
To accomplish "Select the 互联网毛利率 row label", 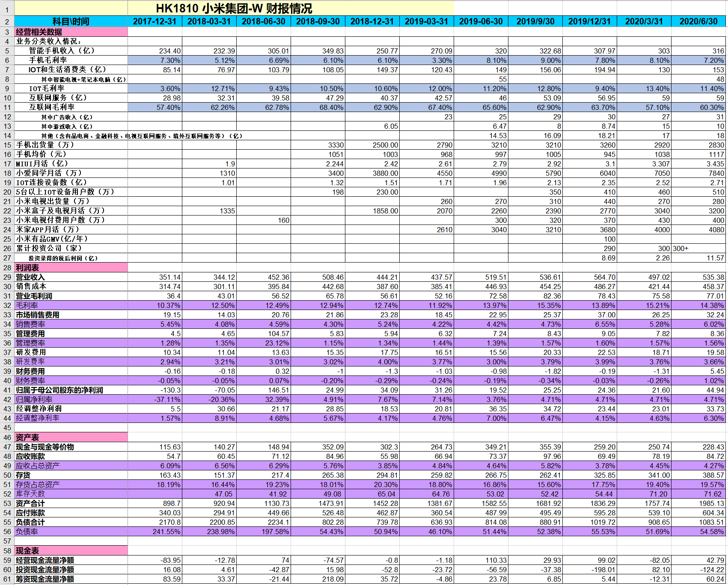I will pos(71,107).
